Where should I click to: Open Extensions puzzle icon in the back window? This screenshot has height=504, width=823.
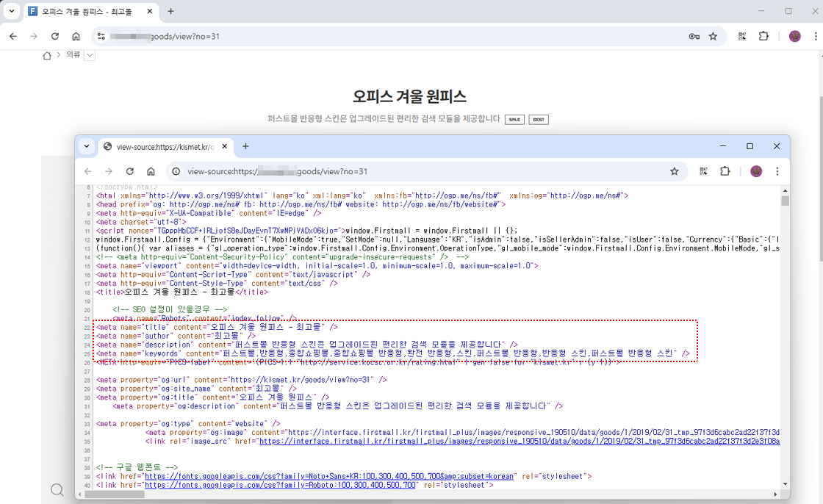pyautogui.click(x=763, y=36)
